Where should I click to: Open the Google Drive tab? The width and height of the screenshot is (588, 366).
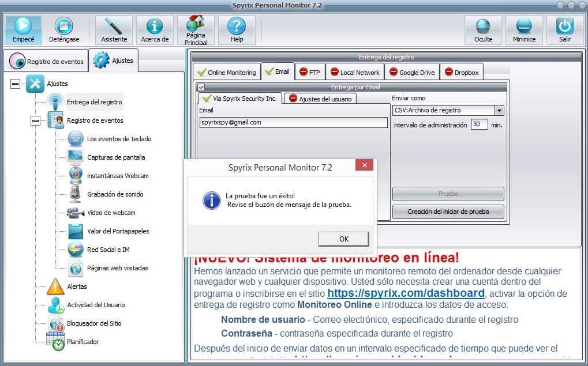412,72
